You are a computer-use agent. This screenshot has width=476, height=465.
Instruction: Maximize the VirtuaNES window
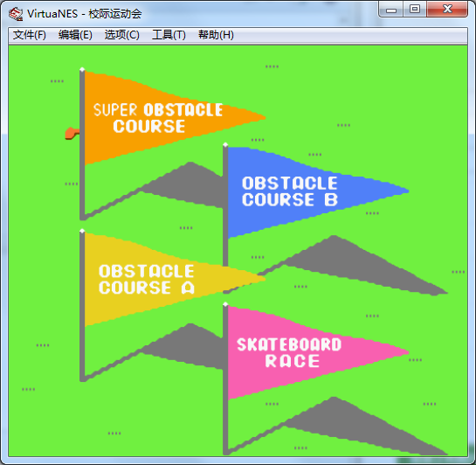point(415,9)
